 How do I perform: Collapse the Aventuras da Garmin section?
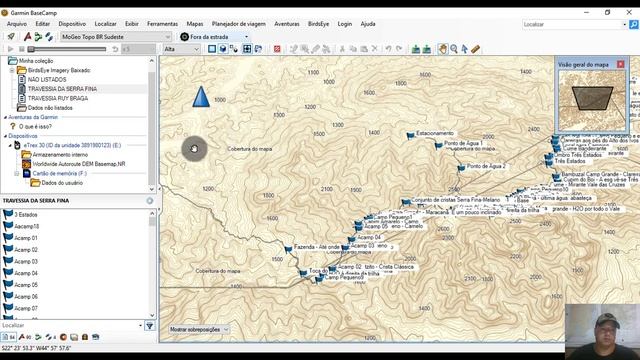click(5, 117)
